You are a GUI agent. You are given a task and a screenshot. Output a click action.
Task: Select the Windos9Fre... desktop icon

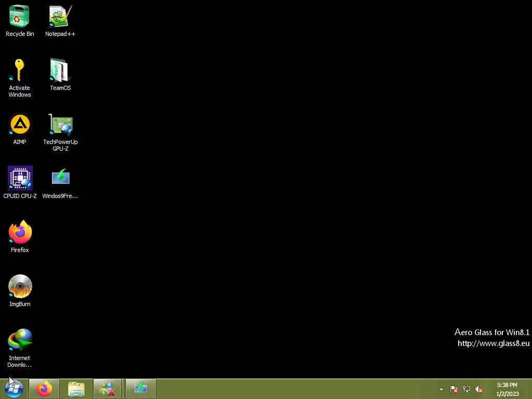[60, 182]
